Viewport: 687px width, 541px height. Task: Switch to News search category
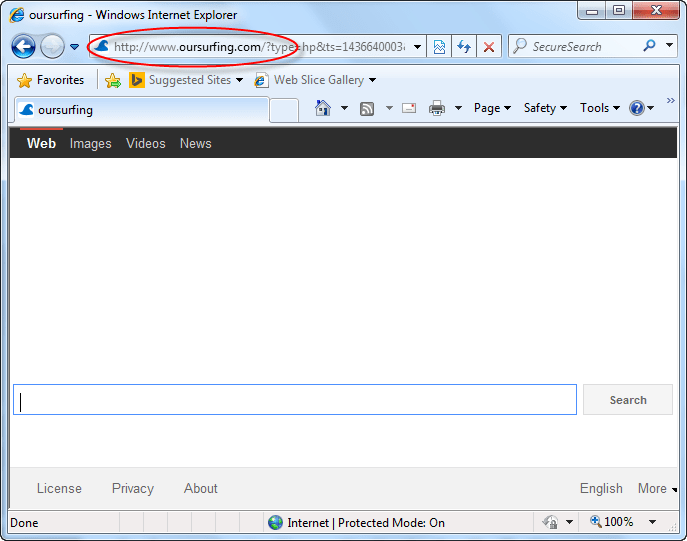coord(195,143)
